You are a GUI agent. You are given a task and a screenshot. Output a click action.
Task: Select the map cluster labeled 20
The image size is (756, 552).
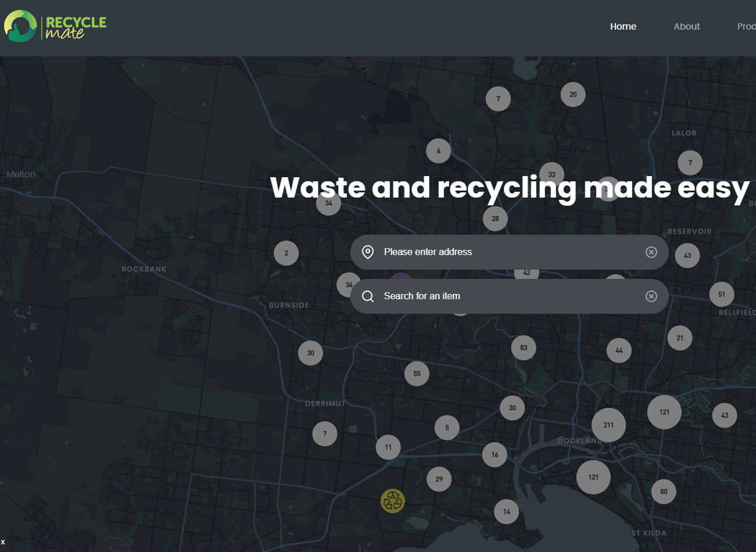point(573,95)
